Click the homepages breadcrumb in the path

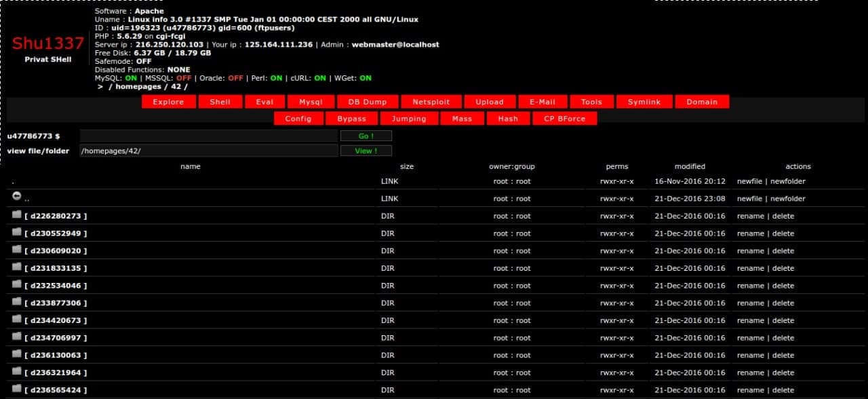point(138,87)
